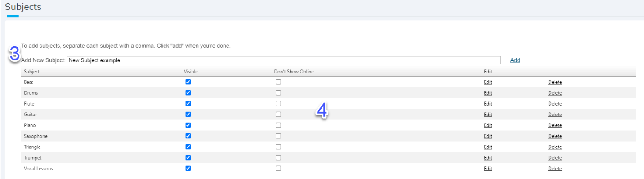Enable Don't Show Online for Vocal Lessons
This screenshot has width=644, height=179.
pyautogui.click(x=278, y=169)
